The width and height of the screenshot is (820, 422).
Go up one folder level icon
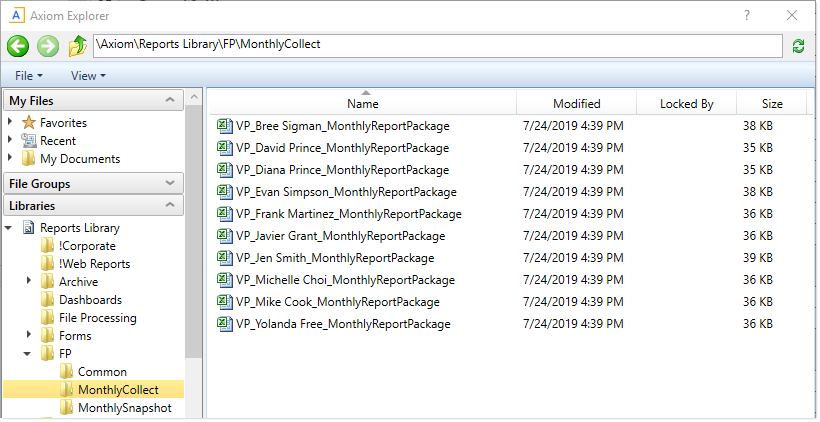[x=77, y=46]
